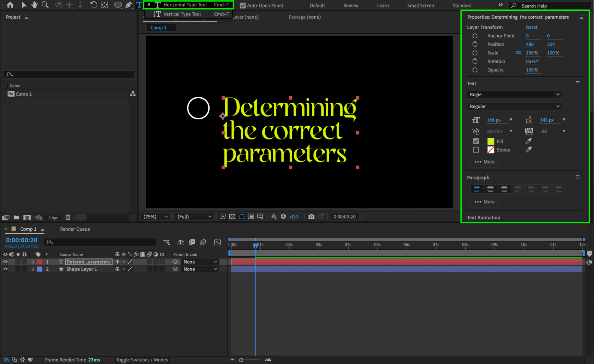Screen dimensions: 594x364
Task: Switch to the Small Screen workspace
Action: click(420, 5)
